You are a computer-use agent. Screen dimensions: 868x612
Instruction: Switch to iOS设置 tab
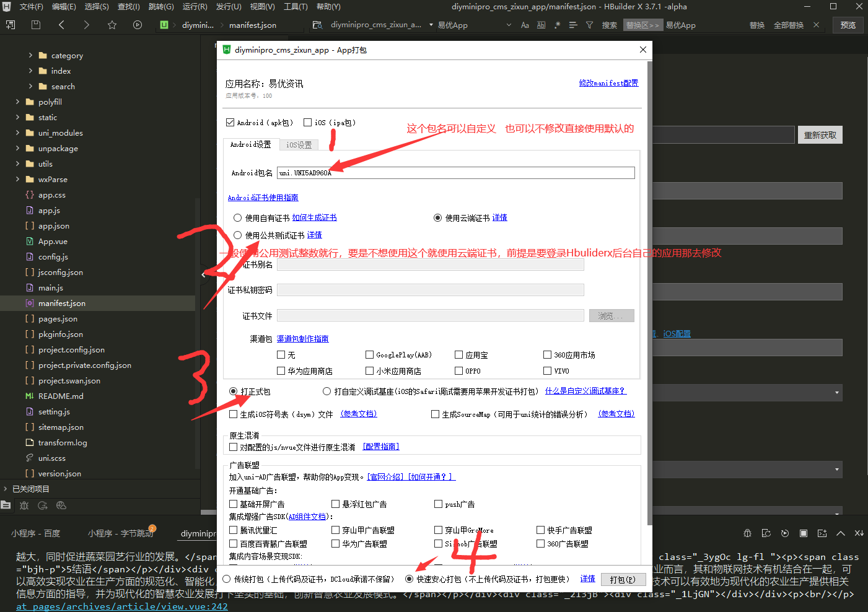(299, 145)
